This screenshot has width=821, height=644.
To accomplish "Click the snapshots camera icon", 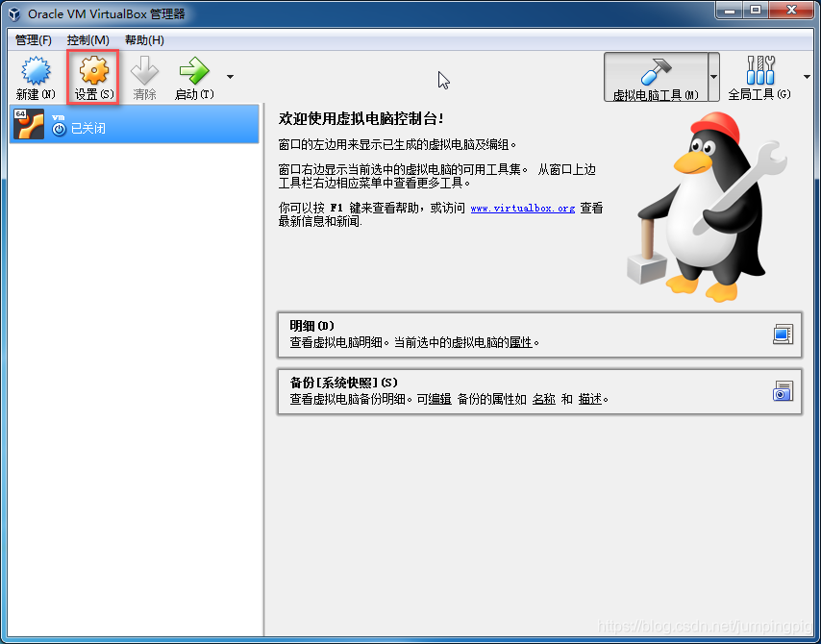I will point(783,391).
